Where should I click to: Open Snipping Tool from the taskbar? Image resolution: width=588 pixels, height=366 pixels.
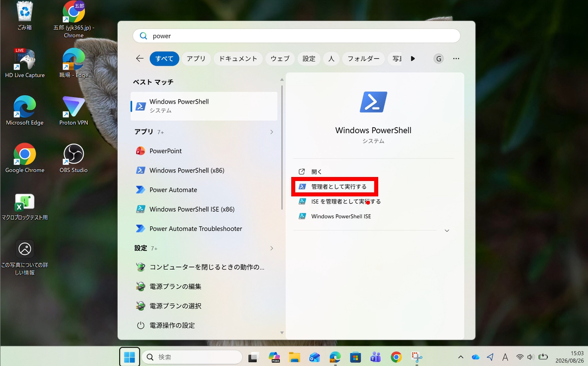coord(416,357)
